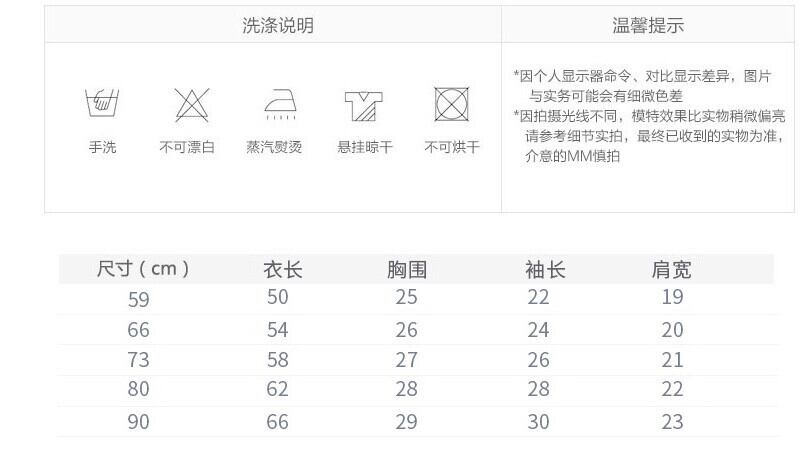Image resolution: width=808 pixels, height=458 pixels.
Task: Click the 袖长 column header
Action: pyautogui.click(x=544, y=269)
